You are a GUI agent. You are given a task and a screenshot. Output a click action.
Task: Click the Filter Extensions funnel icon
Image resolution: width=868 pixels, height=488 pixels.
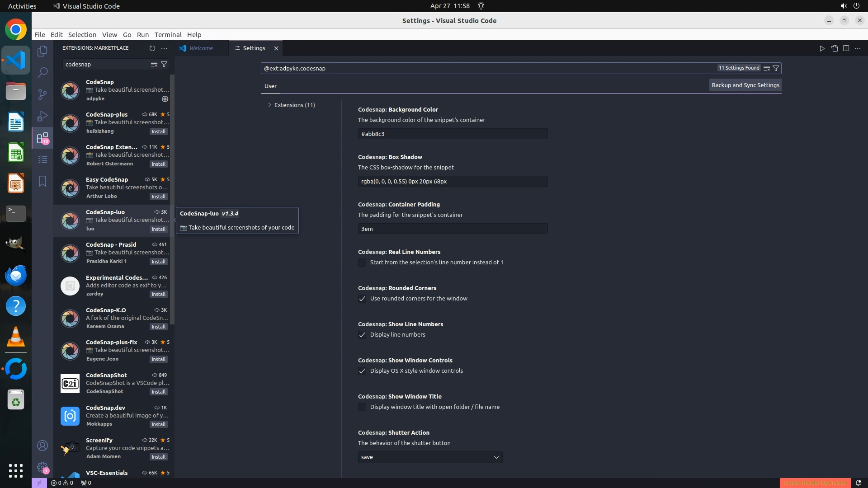164,64
